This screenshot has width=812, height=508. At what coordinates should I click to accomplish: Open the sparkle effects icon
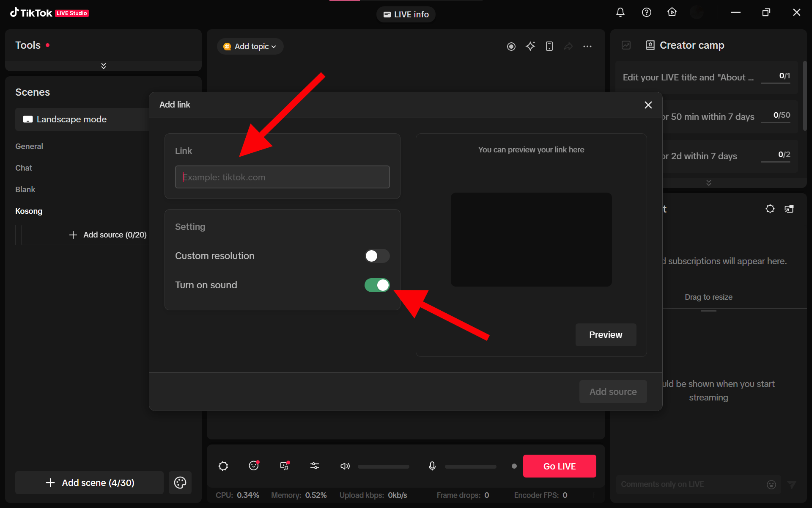(530, 46)
